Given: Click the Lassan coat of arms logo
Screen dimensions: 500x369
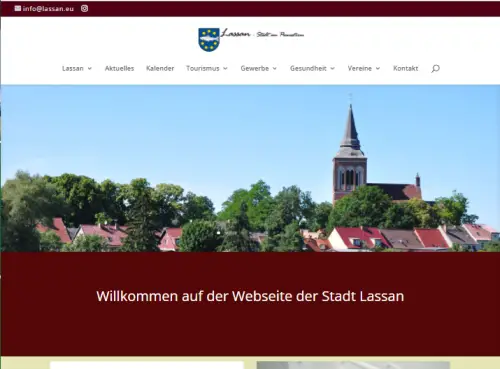Looking at the screenshot, I should (209, 40).
